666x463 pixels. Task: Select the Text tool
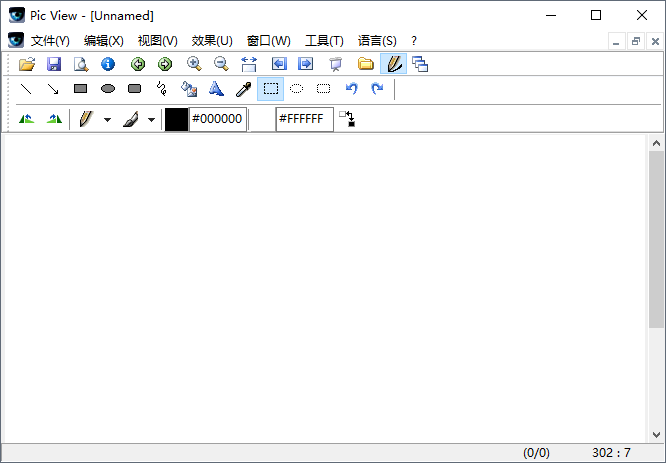[216, 89]
